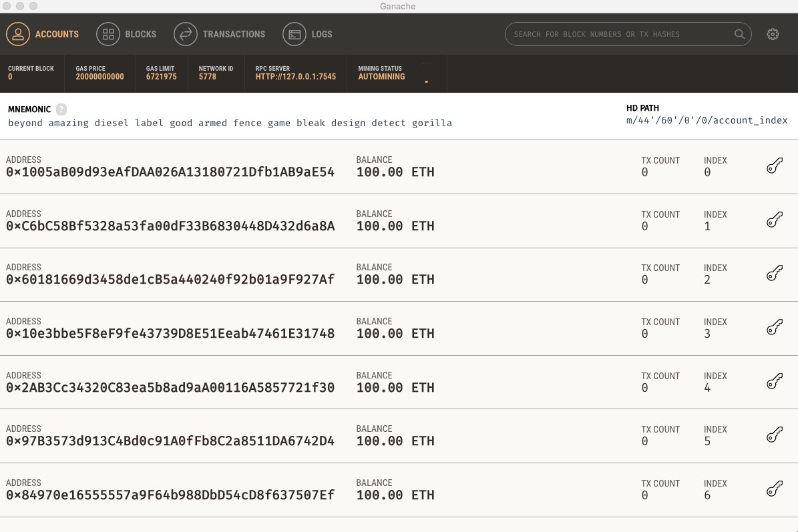Select address 0x2AB3Cc34320C83ea5b8ad9aA00116A5857721f30

click(170, 387)
